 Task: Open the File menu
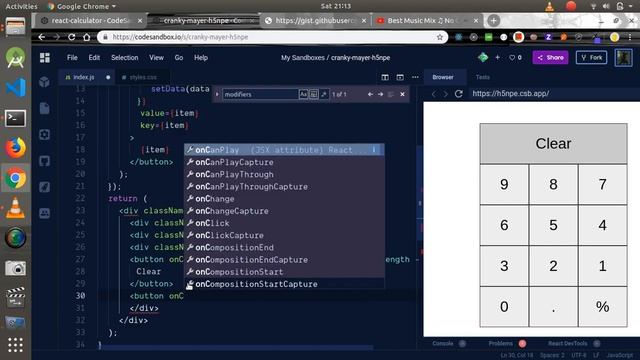(x=72, y=58)
